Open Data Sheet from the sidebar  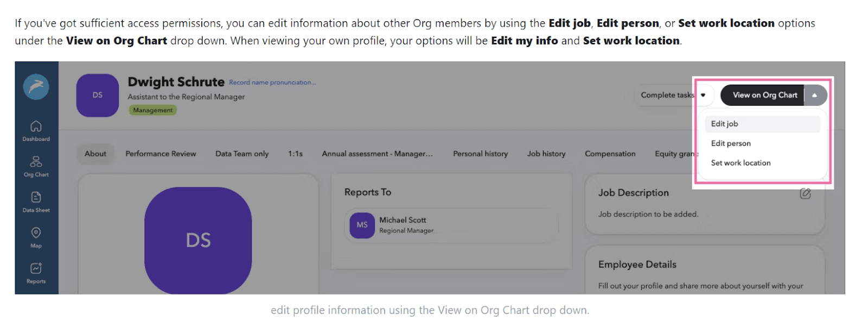36,202
